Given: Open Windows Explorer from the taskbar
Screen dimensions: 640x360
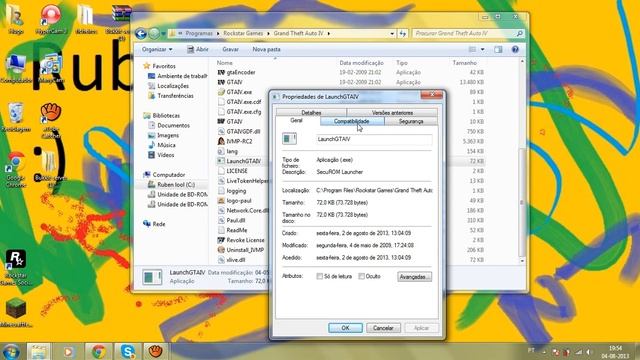Looking at the screenshot, I should tap(39, 351).
